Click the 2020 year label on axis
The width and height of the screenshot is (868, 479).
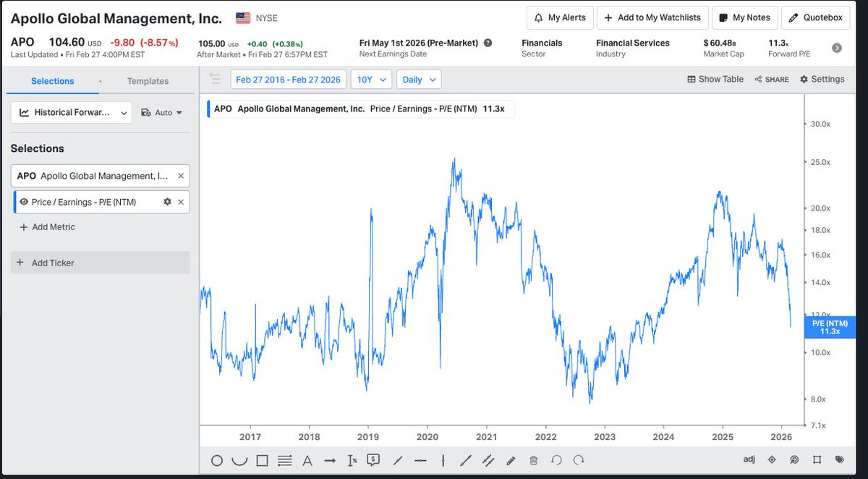point(427,437)
